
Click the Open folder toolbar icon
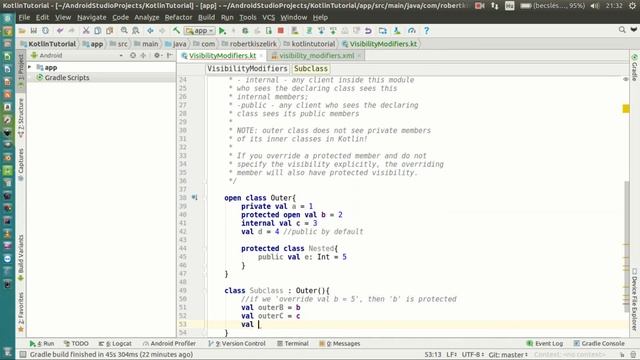(x=22, y=31)
